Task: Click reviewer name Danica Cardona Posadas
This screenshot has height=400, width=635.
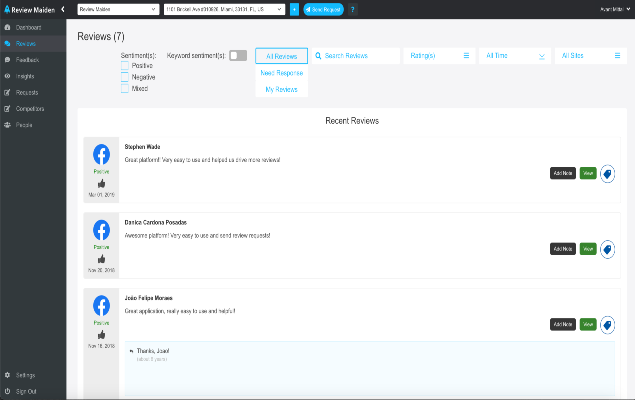Action: (156, 222)
